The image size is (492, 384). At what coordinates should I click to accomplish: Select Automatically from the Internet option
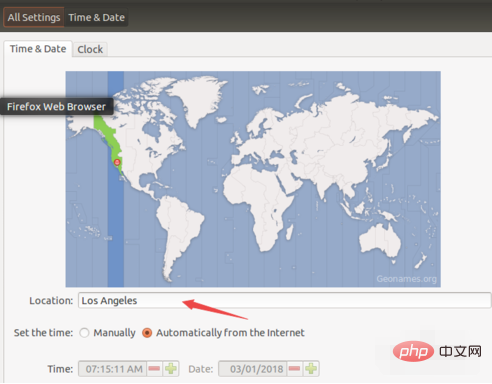(147, 333)
